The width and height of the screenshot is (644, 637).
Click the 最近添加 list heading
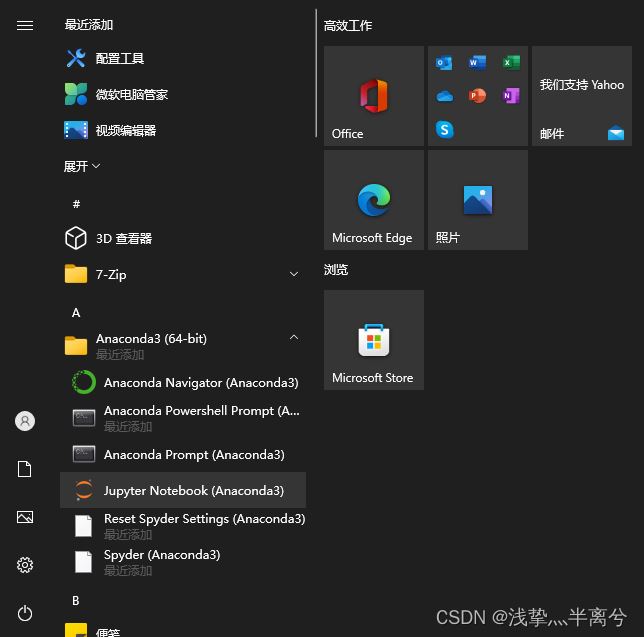tap(89, 25)
